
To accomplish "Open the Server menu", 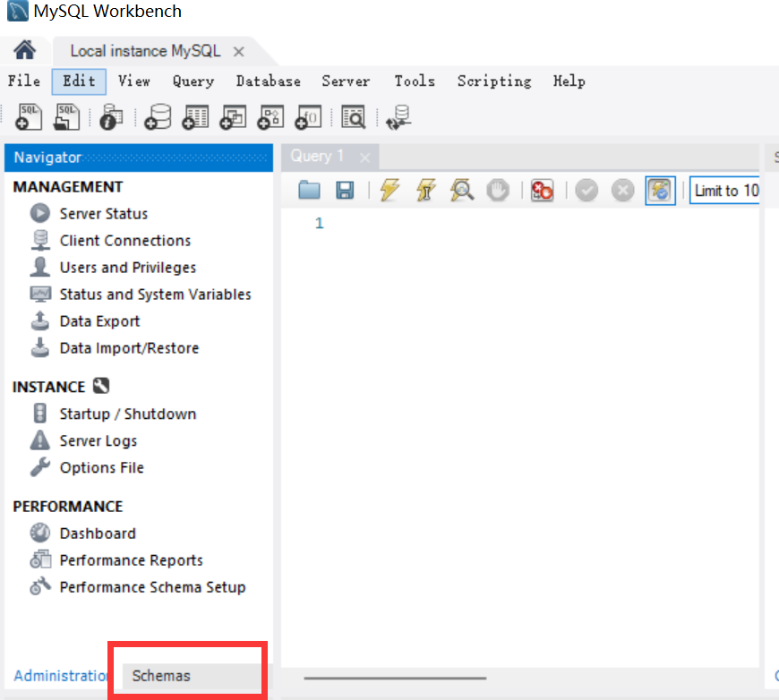I will [x=346, y=81].
